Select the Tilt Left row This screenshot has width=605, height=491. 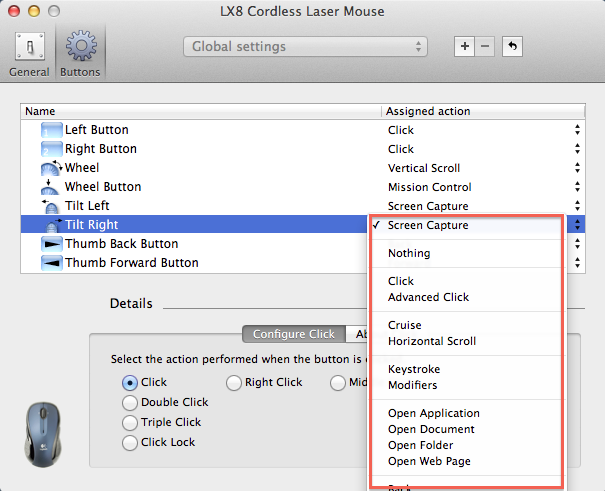coord(303,206)
